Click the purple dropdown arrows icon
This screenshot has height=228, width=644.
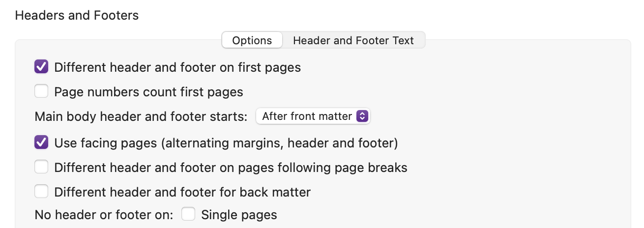pyautogui.click(x=362, y=116)
